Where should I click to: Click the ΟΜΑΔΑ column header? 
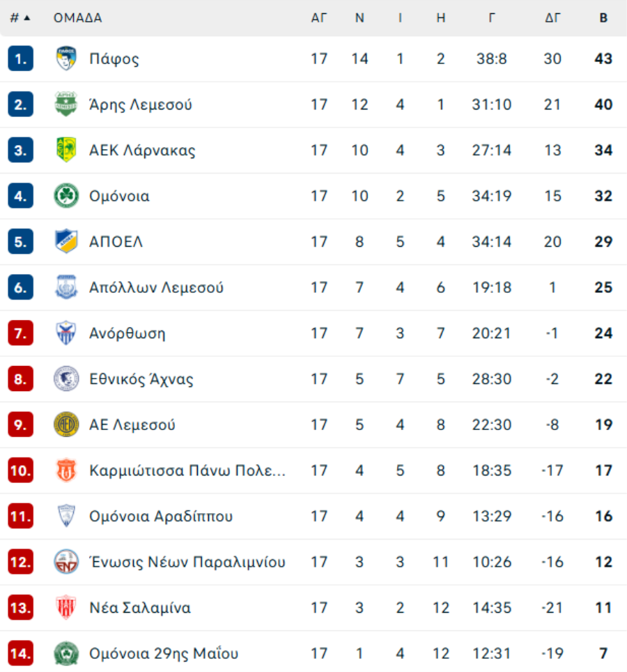point(77,18)
